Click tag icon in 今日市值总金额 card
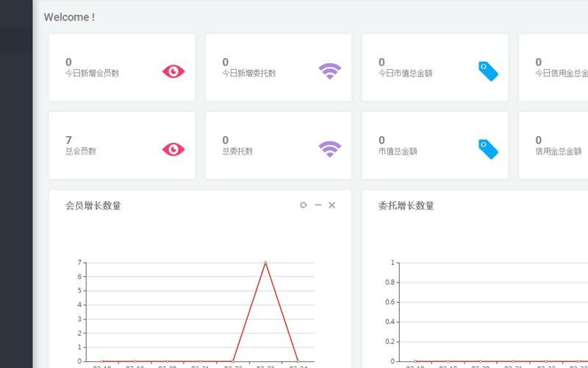This screenshot has height=368, width=588. (488, 71)
